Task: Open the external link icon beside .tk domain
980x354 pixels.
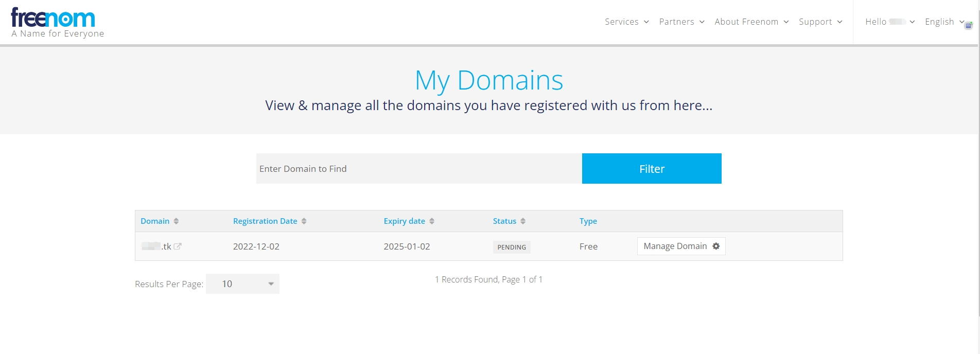Action: coord(178,246)
